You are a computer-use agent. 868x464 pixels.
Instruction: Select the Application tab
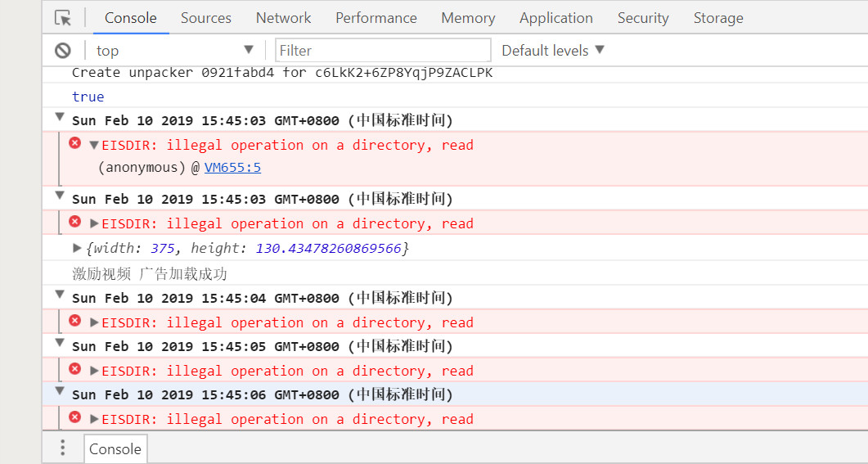556,18
